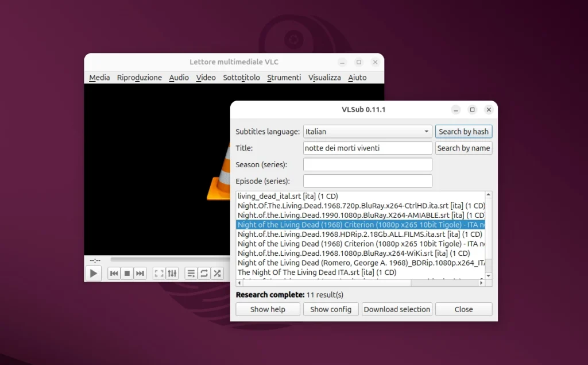Click the Title input field in VLSub

click(x=367, y=148)
